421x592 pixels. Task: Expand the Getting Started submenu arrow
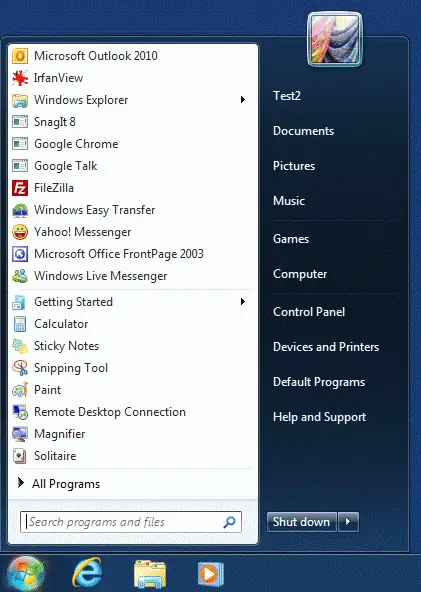coord(243,302)
